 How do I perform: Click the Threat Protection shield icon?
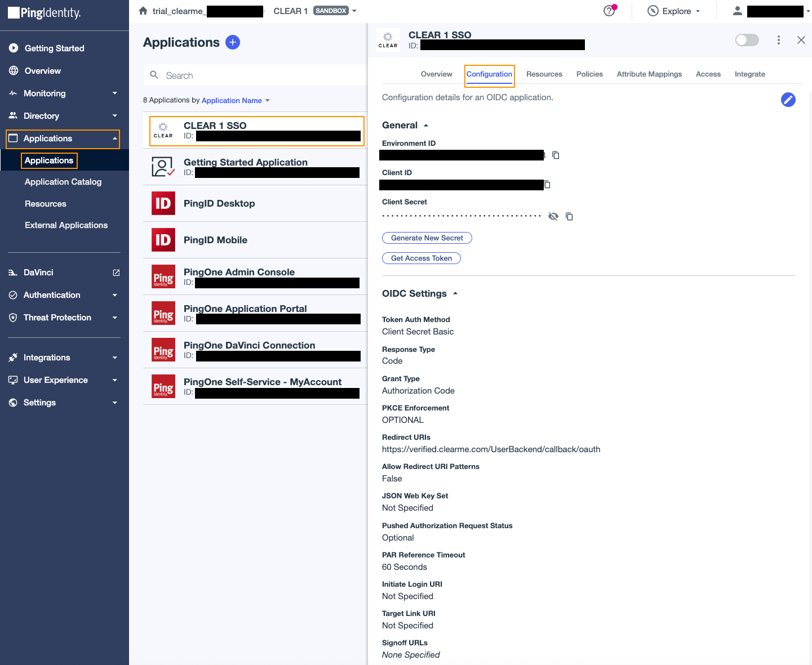coord(13,318)
